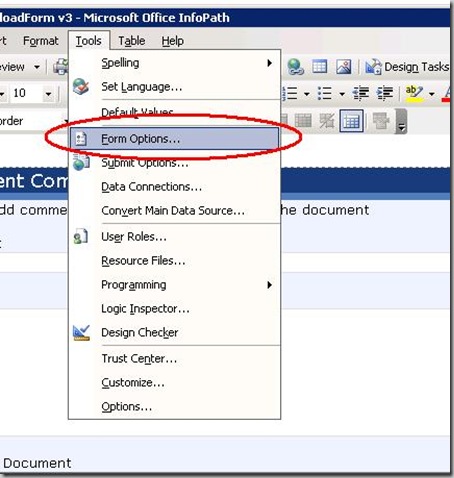454x478 pixels.
Task: Expand the Programming submenu
Action: click(174, 285)
